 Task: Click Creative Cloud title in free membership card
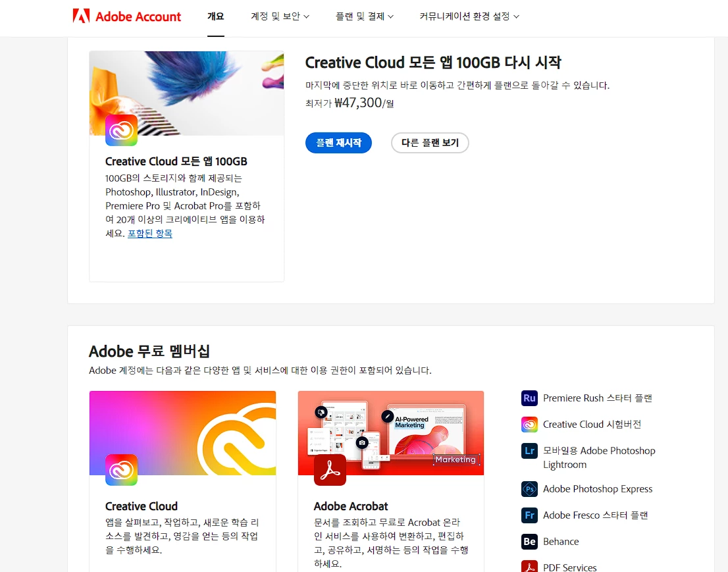pos(141,507)
